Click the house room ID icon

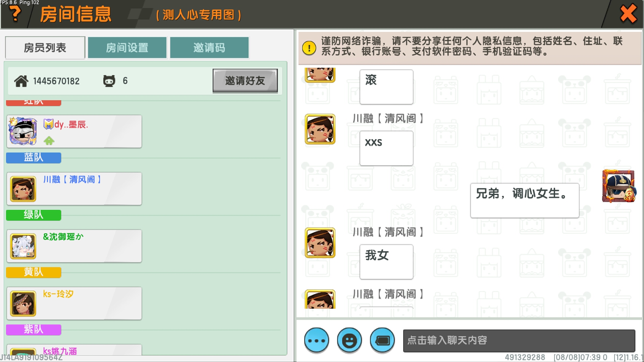[21, 81]
